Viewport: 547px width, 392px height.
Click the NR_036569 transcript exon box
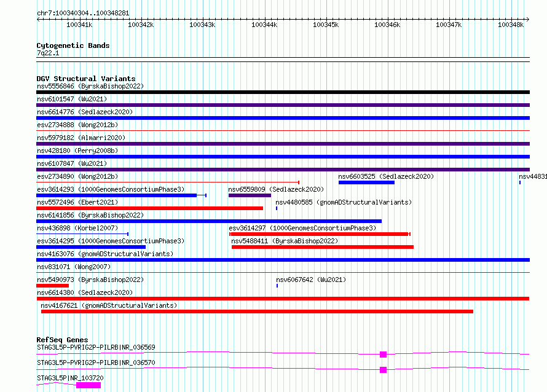tap(383, 355)
